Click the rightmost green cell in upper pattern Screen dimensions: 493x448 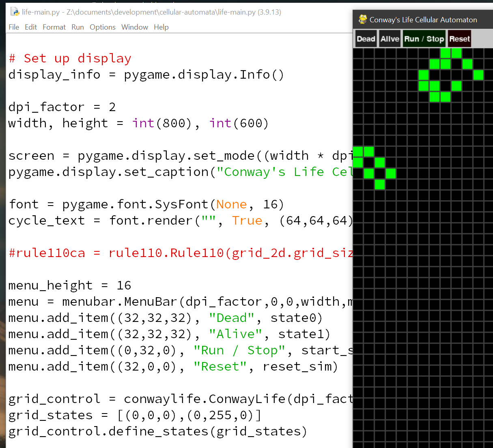478,75
